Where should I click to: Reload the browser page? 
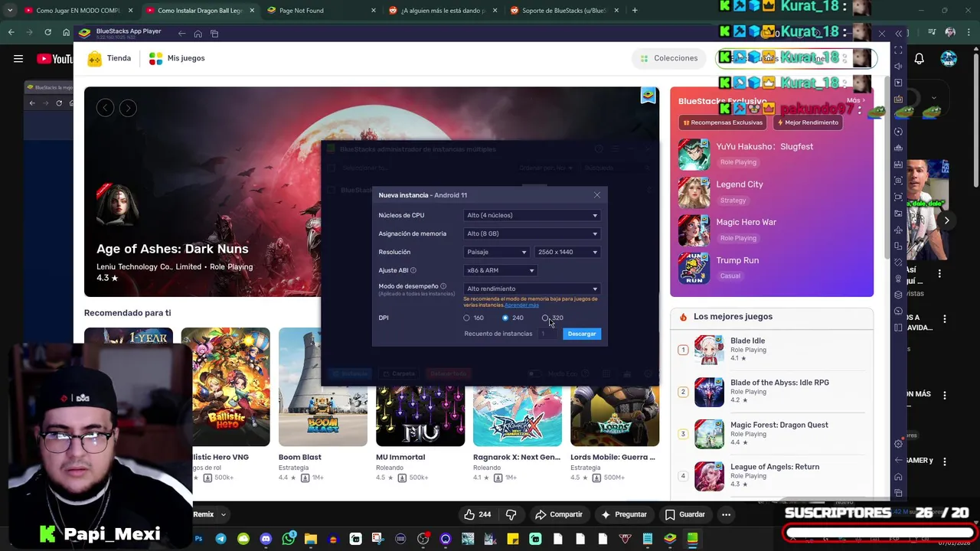47,32
